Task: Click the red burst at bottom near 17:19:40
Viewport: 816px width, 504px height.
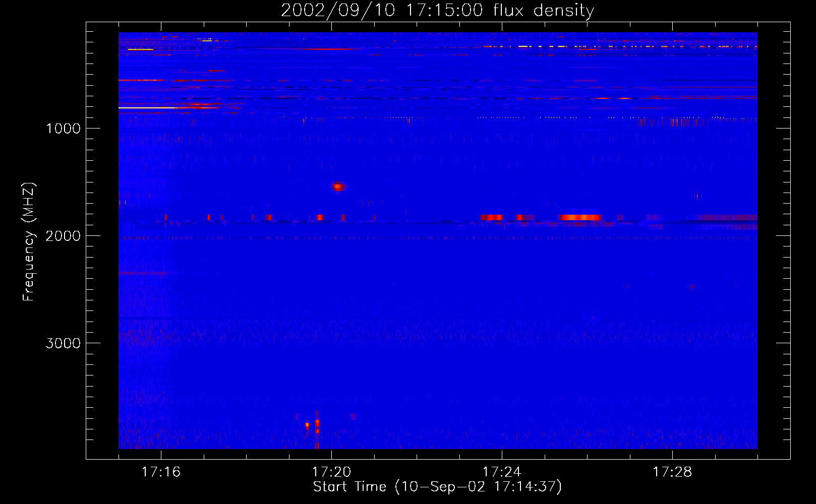Action: click(x=317, y=426)
